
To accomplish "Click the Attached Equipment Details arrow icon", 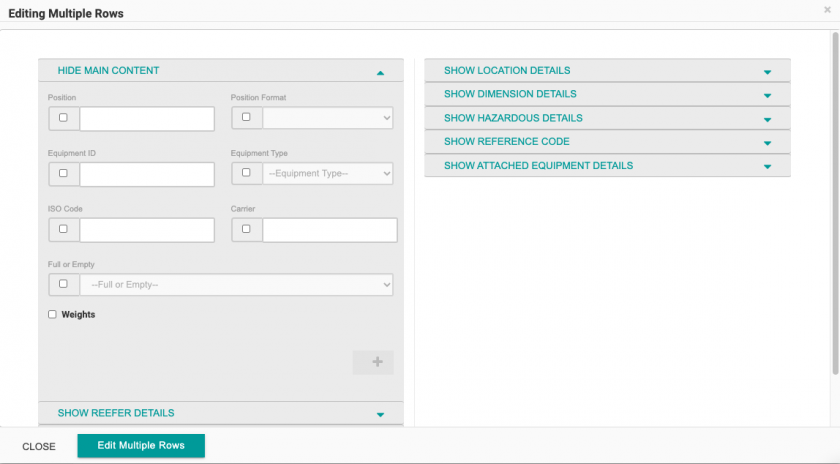I will click(x=767, y=167).
